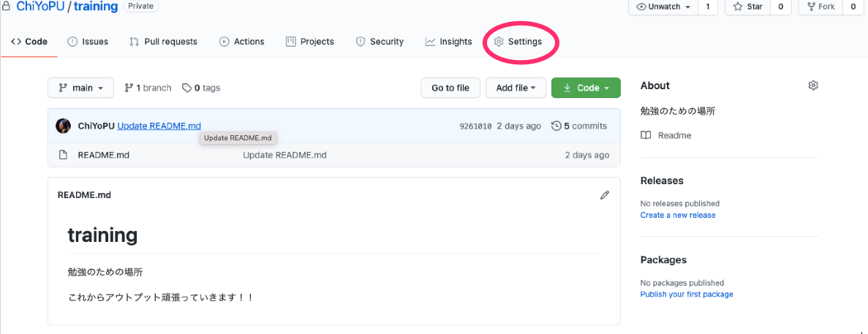Click the 2 days ago timestamp in README.md row
Viewport: 868px width, 334px height.
586,155
